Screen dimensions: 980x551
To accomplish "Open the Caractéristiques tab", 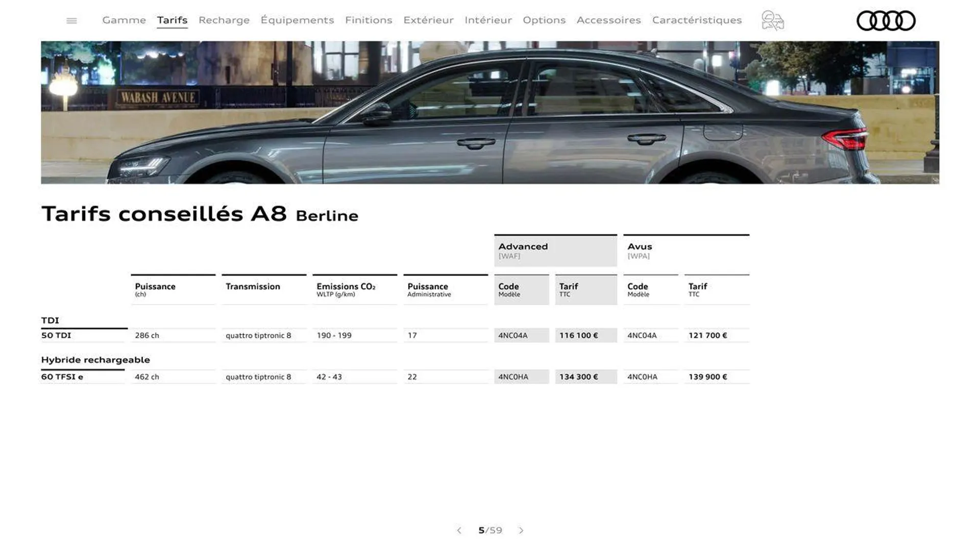I will click(697, 20).
